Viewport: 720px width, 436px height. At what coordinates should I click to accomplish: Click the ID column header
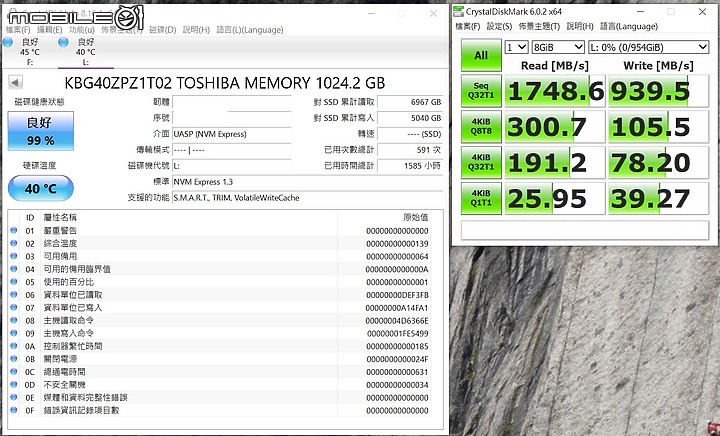point(30,217)
